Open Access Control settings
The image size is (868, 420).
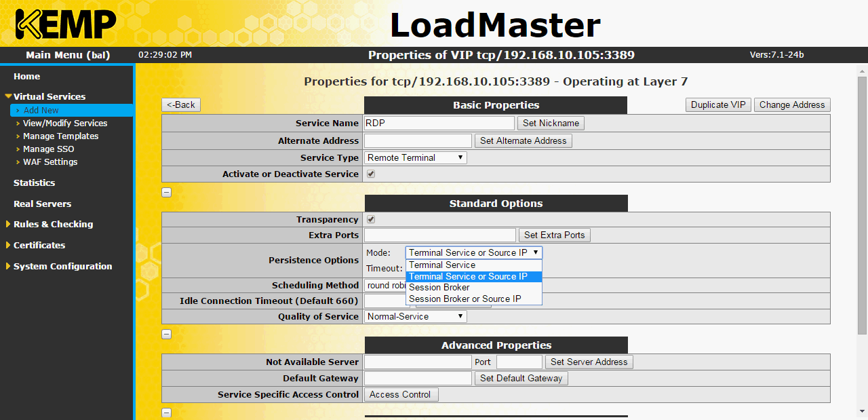[x=400, y=395]
